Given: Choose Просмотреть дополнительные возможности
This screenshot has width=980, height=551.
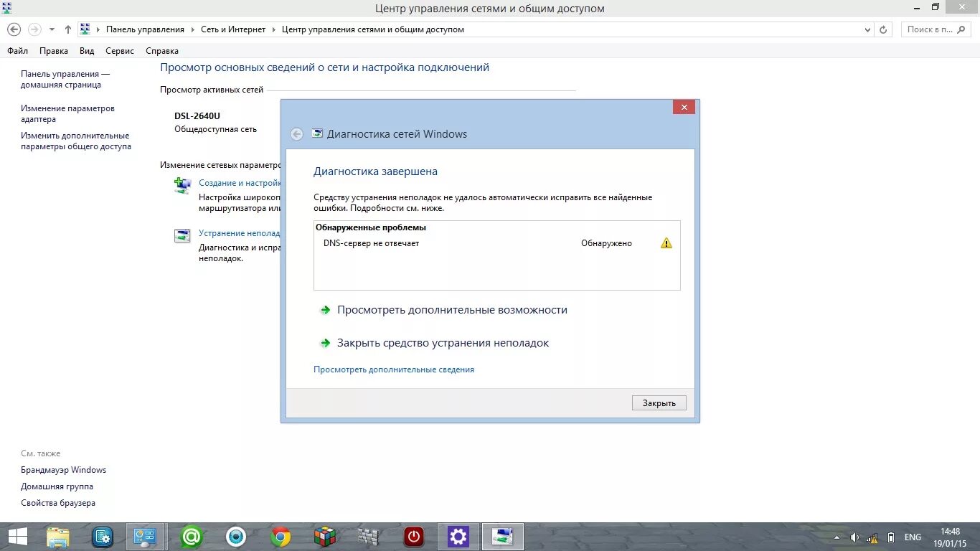Looking at the screenshot, I should [452, 310].
